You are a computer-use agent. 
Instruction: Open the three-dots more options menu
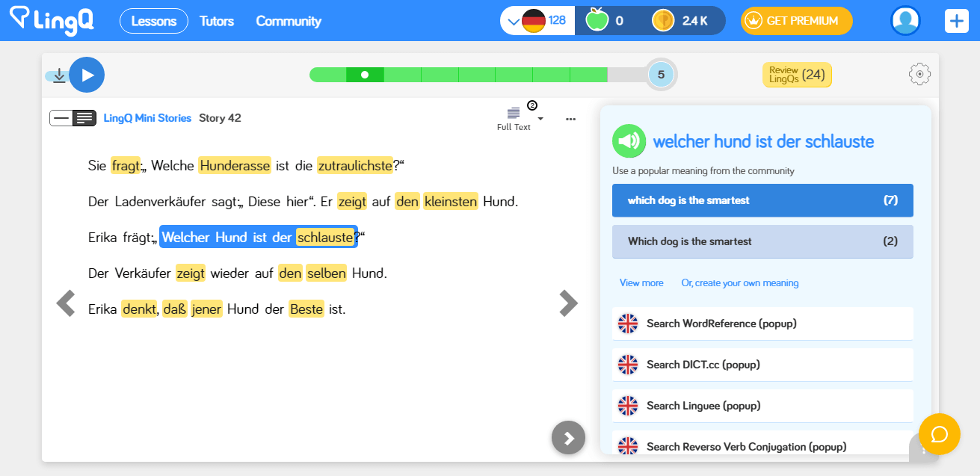[571, 119]
